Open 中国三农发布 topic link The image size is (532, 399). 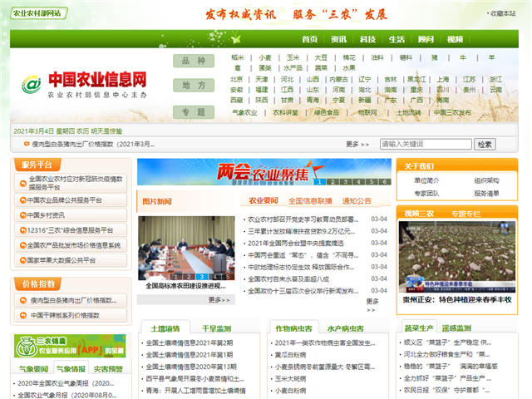point(452,113)
